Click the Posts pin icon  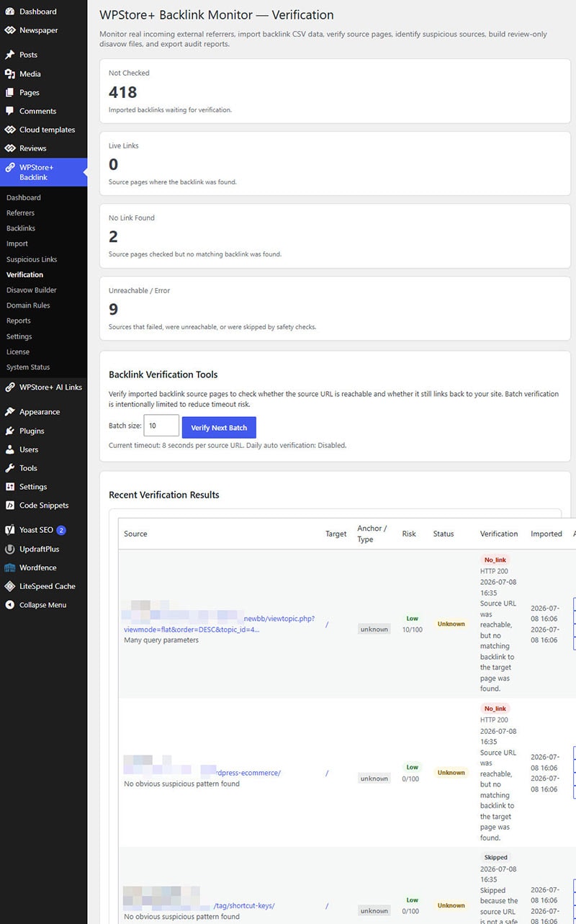coord(10,55)
